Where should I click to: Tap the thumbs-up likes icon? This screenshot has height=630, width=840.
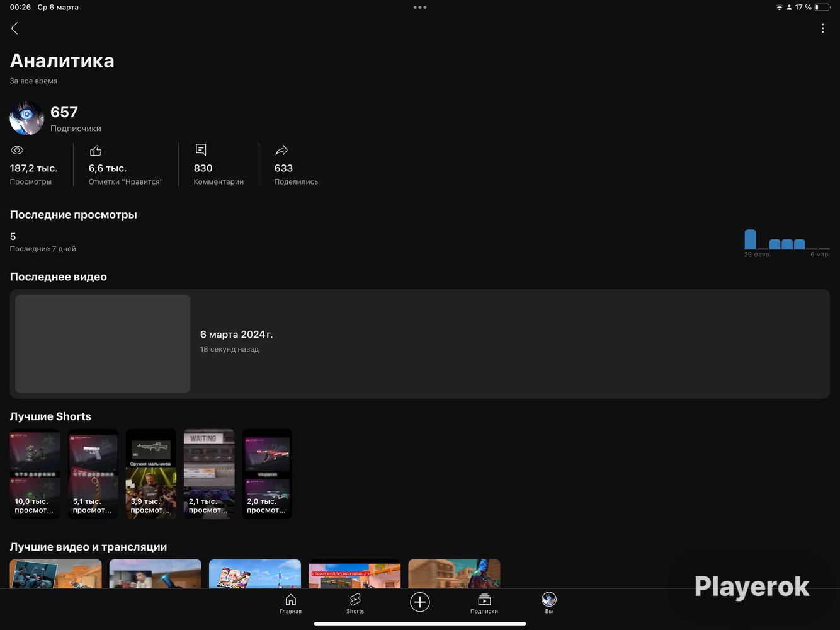coord(96,151)
